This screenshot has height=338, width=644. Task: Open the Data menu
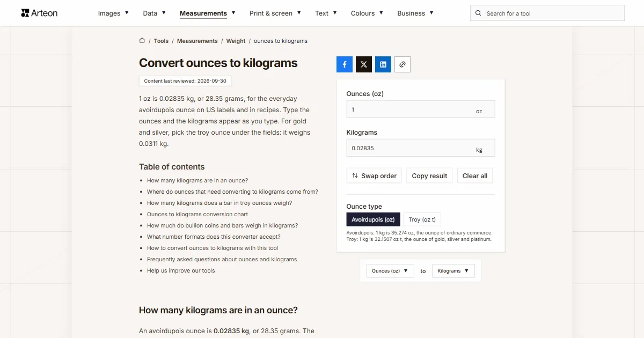[154, 13]
